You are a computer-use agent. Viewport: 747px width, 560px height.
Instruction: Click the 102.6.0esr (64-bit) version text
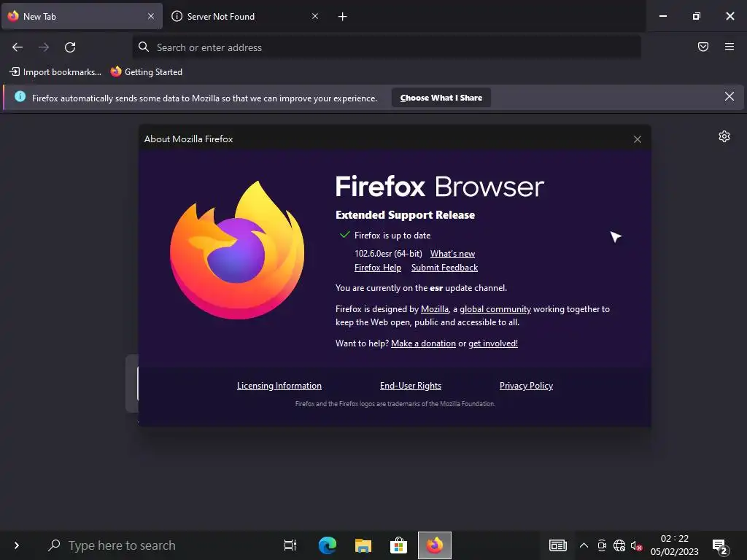click(x=388, y=254)
